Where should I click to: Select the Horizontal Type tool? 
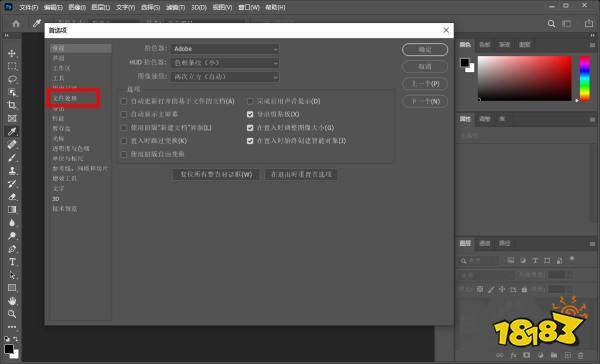point(12,262)
